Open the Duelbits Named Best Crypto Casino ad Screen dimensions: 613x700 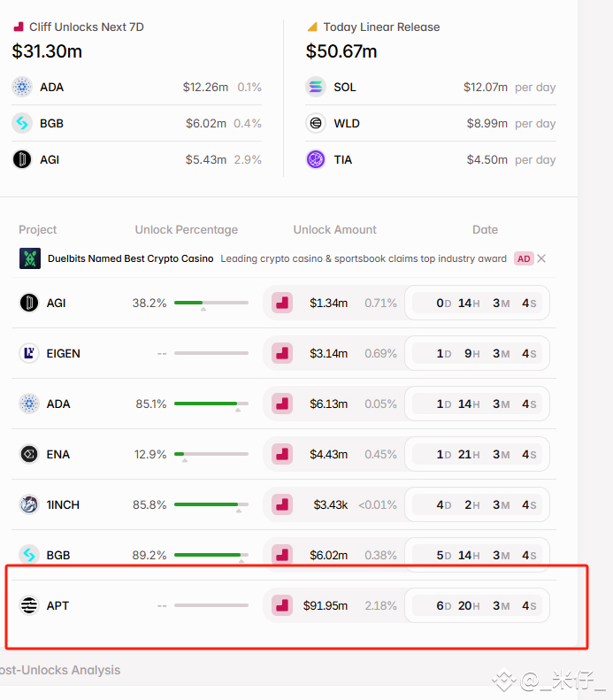click(x=130, y=258)
